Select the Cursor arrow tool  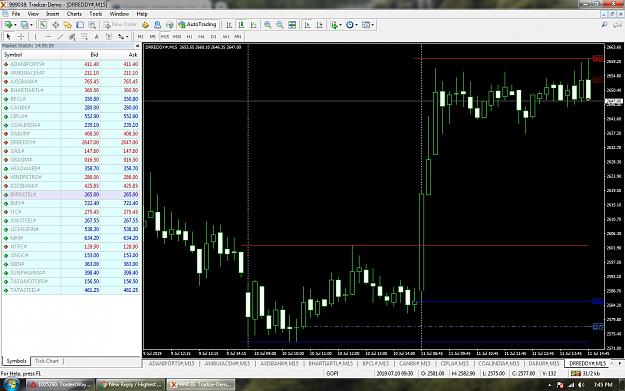pyautogui.click(x=9, y=37)
